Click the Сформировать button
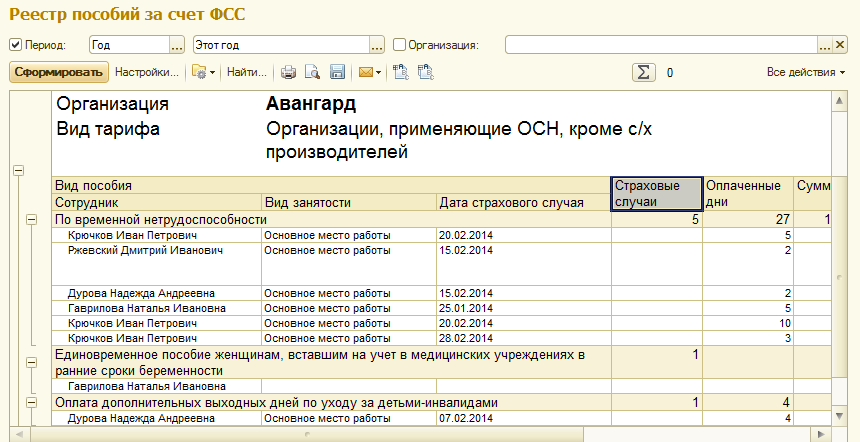The width and height of the screenshot is (860, 442). 59,72
